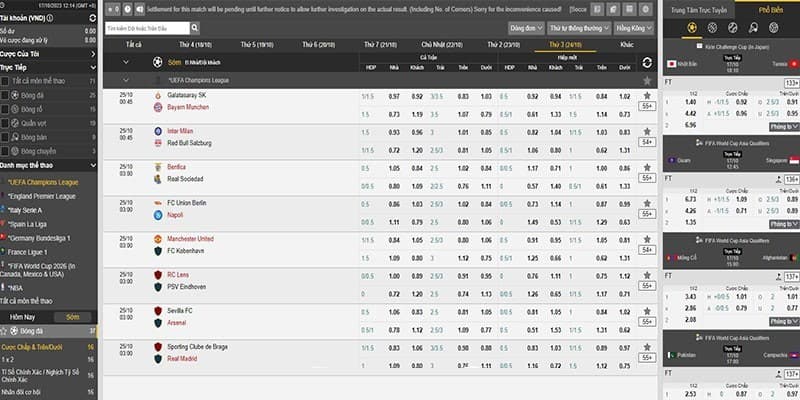Check the Quần vợt checkbox
The width and height of the screenshot is (800, 400).
(5, 123)
